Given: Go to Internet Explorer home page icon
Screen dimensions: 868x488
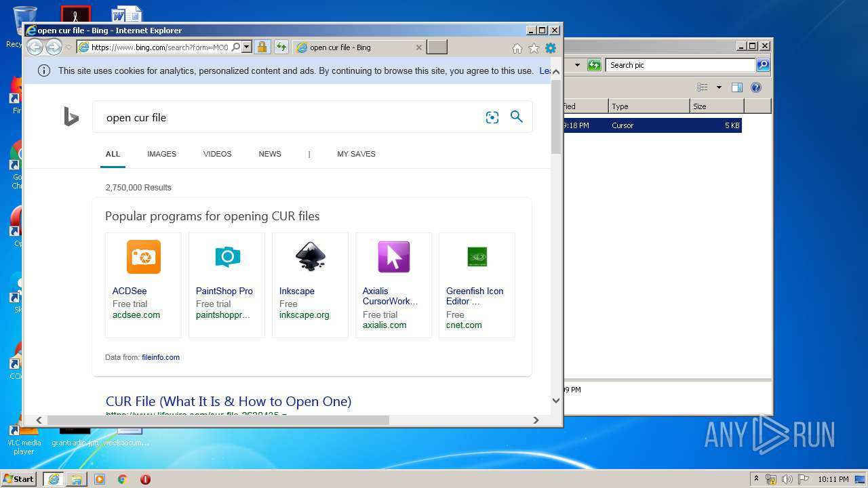Looking at the screenshot, I should click(517, 48).
